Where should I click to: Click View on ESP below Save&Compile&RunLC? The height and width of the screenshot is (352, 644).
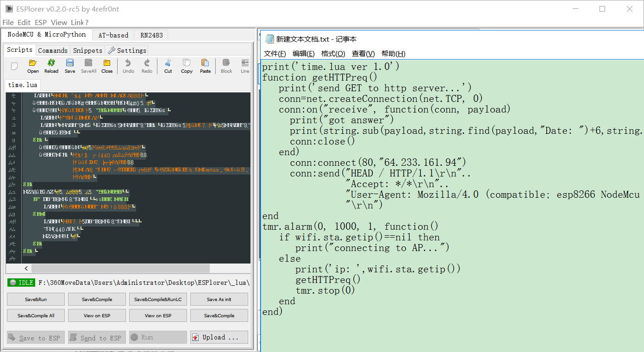click(158, 315)
